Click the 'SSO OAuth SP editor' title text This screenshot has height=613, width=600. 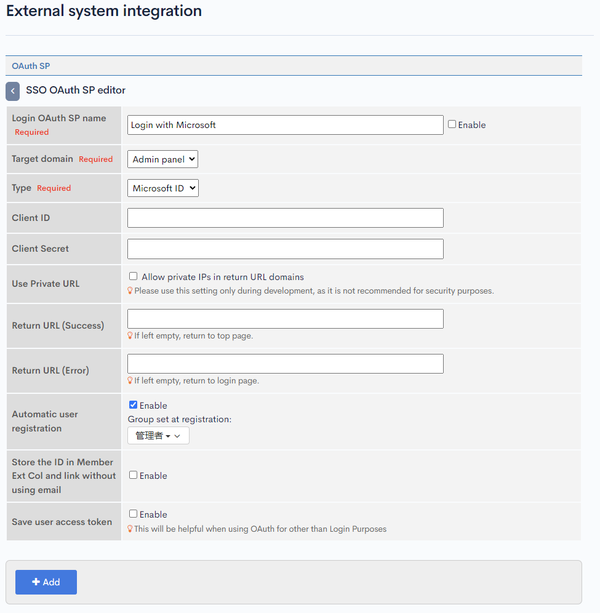75,90
